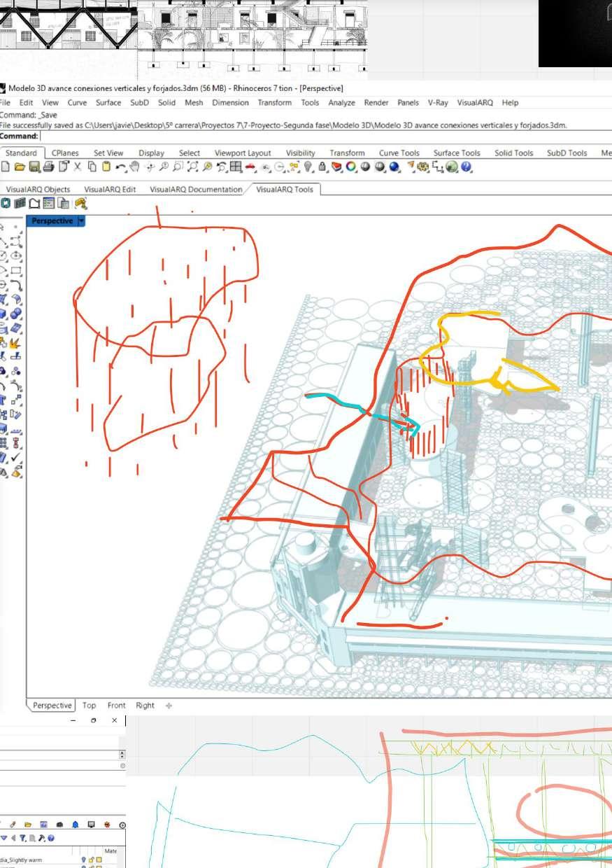Click the Explode tool in left sidebar

pyautogui.click(x=16, y=344)
